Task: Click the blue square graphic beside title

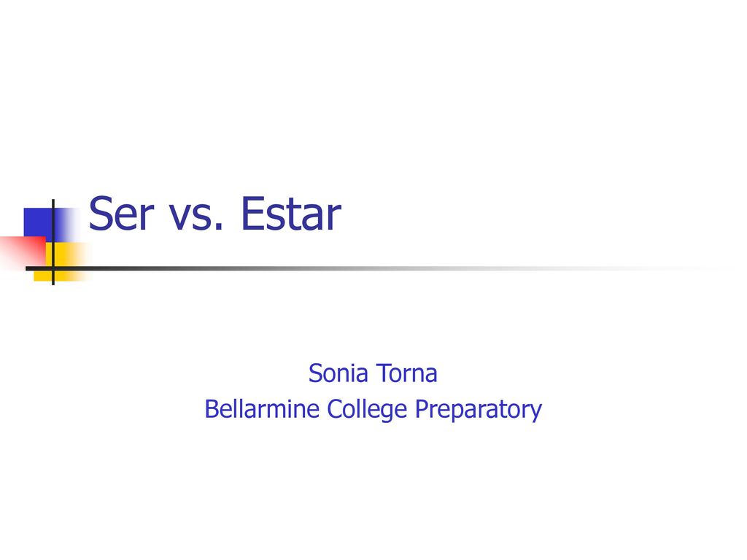Action: coord(50,225)
